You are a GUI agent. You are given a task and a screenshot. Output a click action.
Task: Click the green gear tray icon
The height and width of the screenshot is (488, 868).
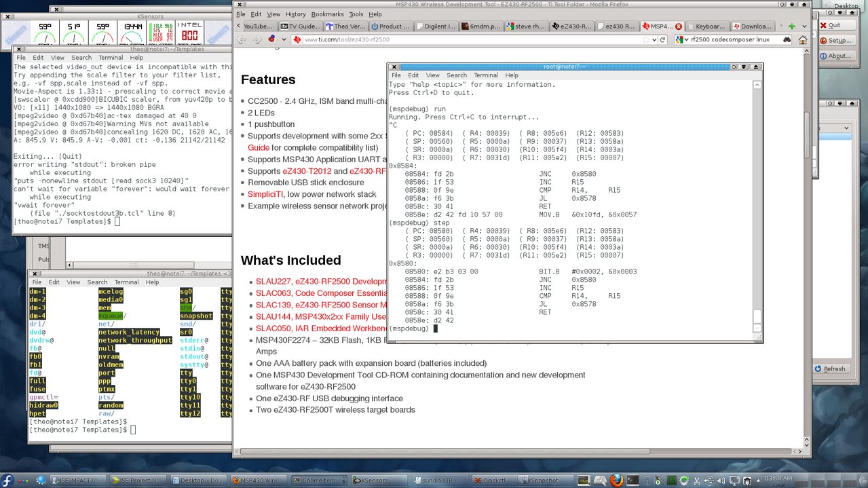click(684, 481)
